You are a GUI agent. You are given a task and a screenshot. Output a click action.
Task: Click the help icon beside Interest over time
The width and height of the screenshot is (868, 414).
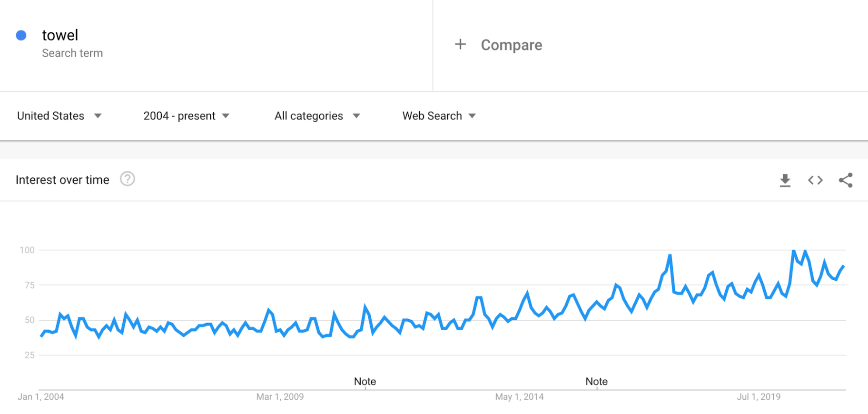[128, 179]
